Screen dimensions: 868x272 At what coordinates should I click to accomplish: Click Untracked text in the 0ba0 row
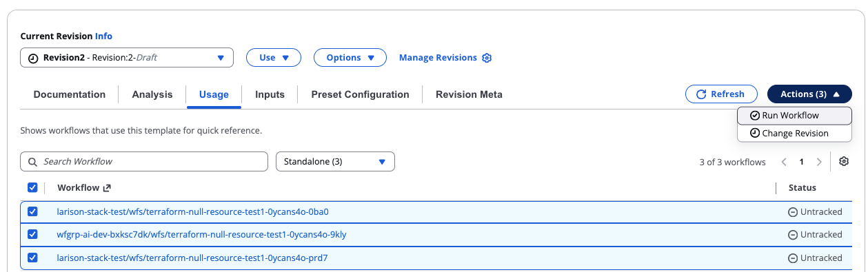821,212
